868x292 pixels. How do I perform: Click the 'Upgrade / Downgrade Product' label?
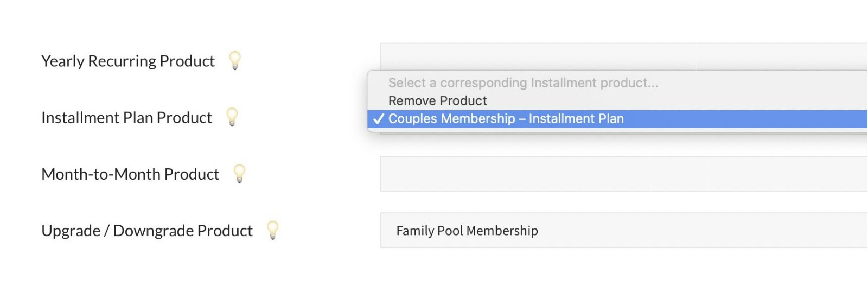click(x=147, y=231)
